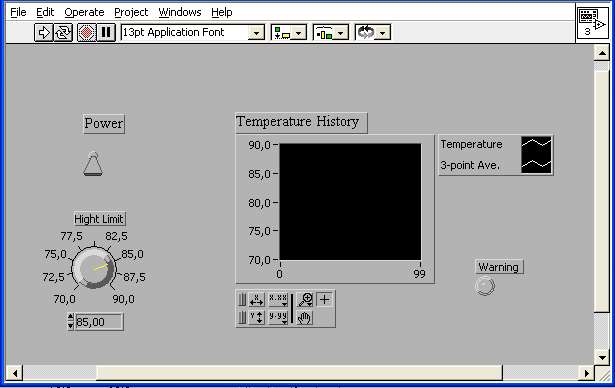Viewport: 615px width, 388px height.
Task: Click the Temperature History label
Action: coord(301,122)
